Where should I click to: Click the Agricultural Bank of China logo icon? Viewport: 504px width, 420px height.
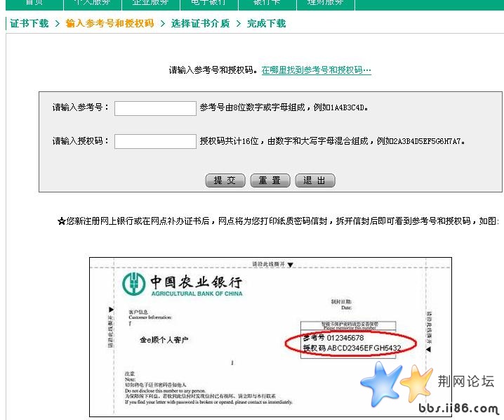133,283
